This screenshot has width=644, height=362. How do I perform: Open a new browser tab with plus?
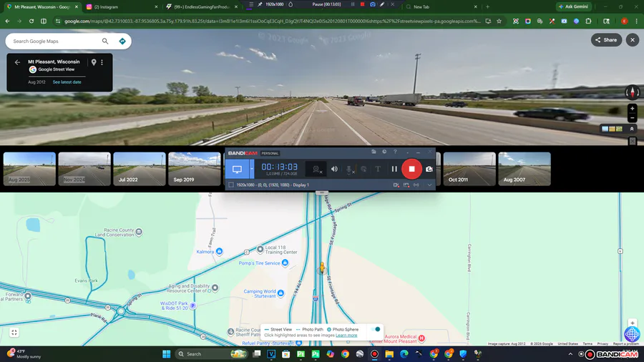click(x=487, y=6)
